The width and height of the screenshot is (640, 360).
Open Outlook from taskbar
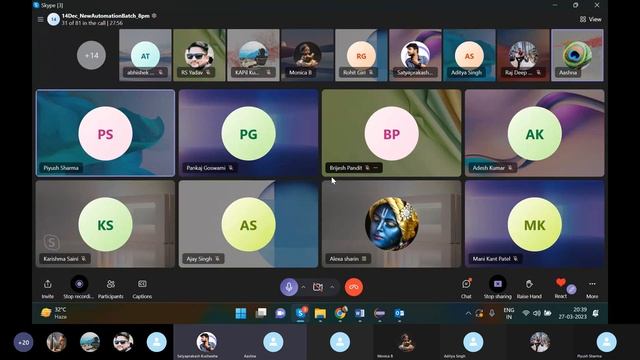(399, 313)
